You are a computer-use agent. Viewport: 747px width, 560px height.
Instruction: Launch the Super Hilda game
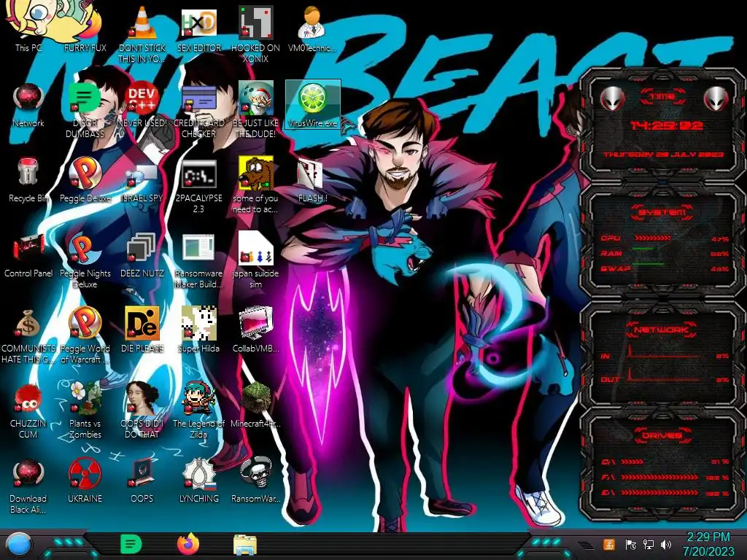198,330
